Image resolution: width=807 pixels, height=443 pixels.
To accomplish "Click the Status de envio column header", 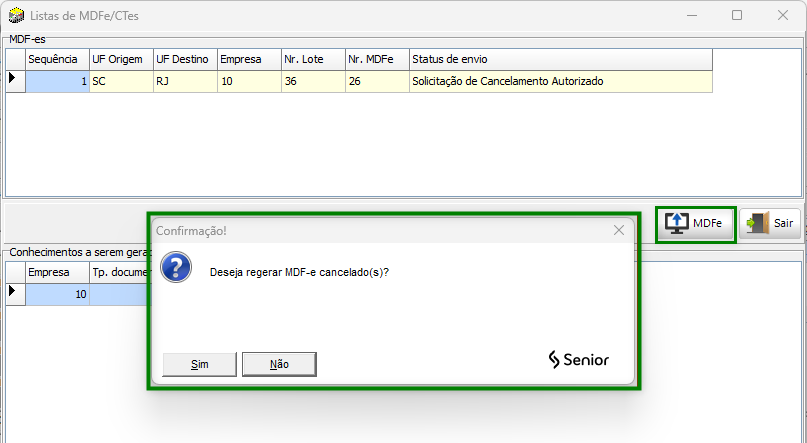I will pos(560,59).
